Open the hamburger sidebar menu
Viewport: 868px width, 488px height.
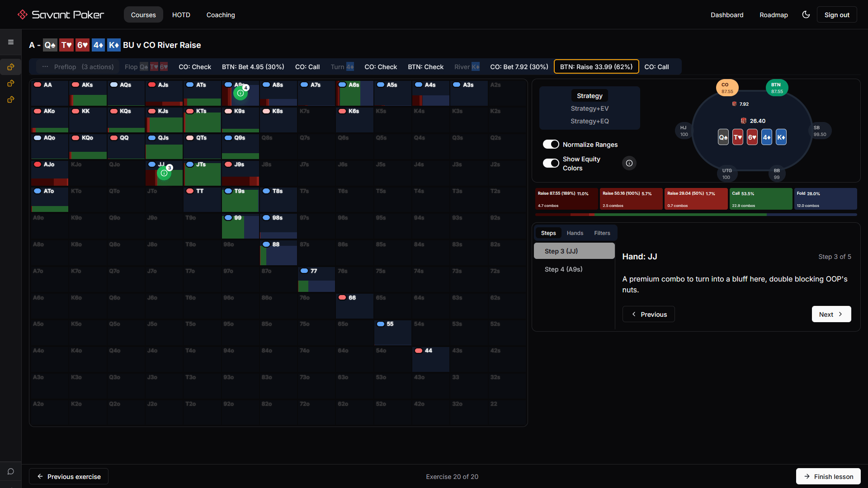click(x=11, y=42)
